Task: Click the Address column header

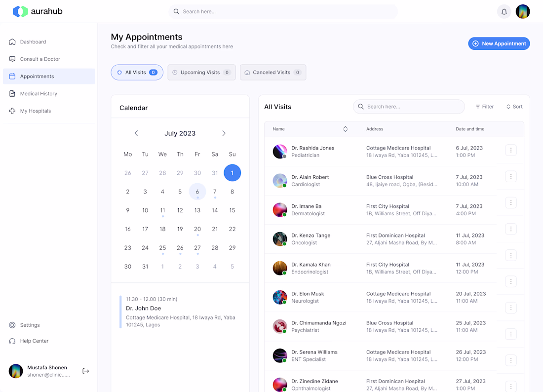Action: [375, 129]
